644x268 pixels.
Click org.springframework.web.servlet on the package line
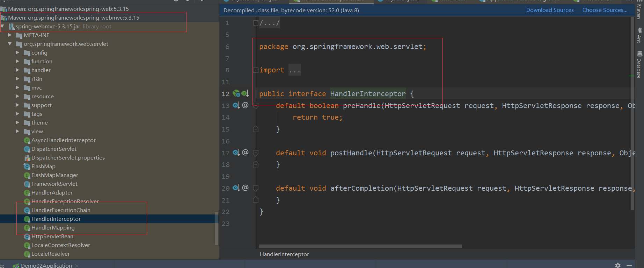[357, 47]
